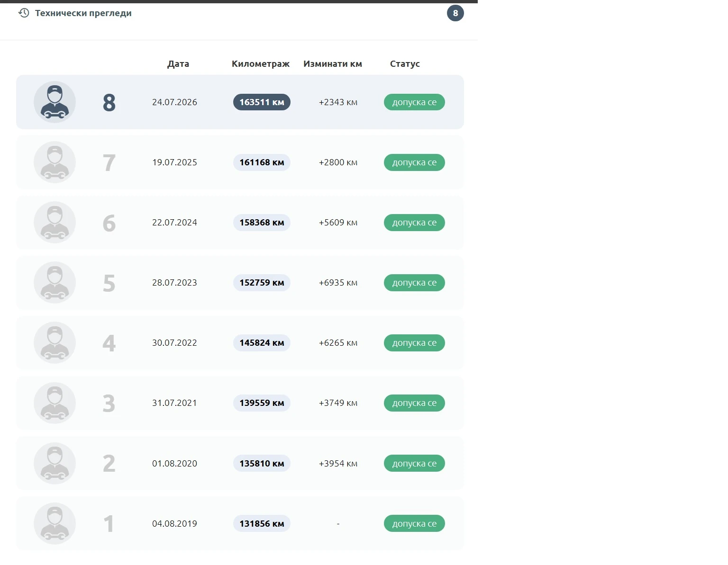Select mechanic avatar for inspection 1
Screen dimensions: 728x565
(x=55, y=523)
